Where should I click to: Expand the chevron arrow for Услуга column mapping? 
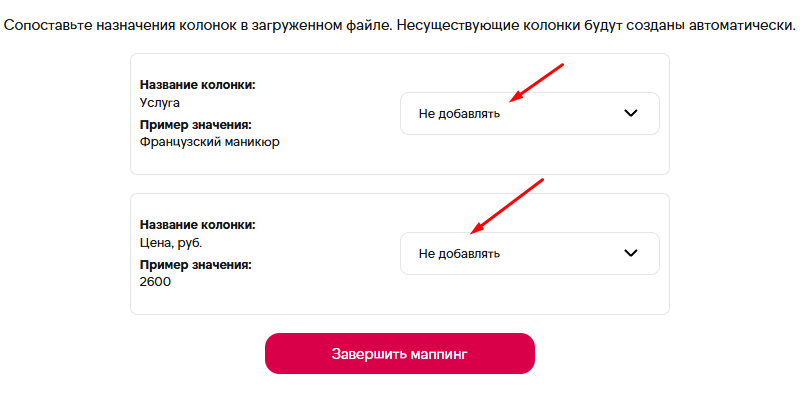[x=631, y=113]
